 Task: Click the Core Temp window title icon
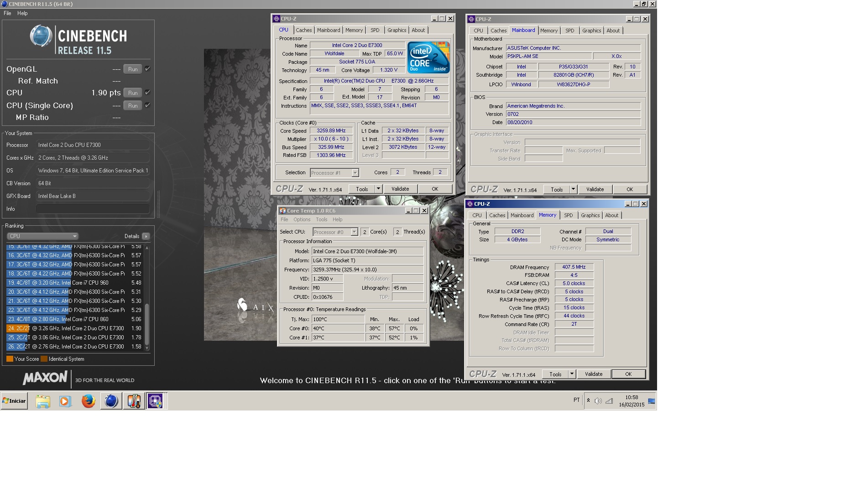click(x=283, y=211)
